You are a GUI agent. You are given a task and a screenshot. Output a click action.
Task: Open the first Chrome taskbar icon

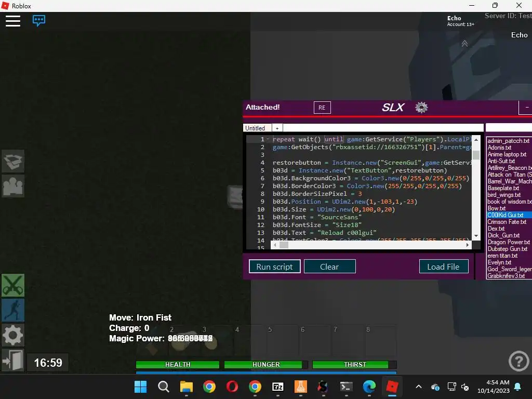(x=209, y=387)
